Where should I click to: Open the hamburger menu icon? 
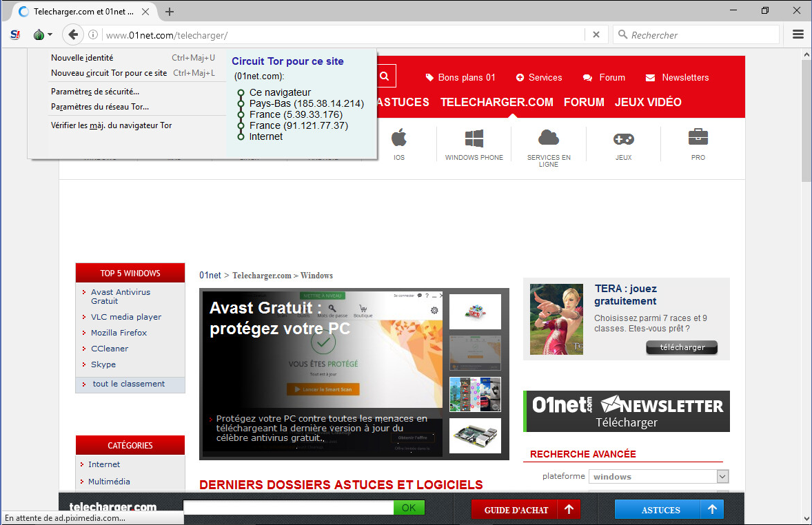[798, 34]
